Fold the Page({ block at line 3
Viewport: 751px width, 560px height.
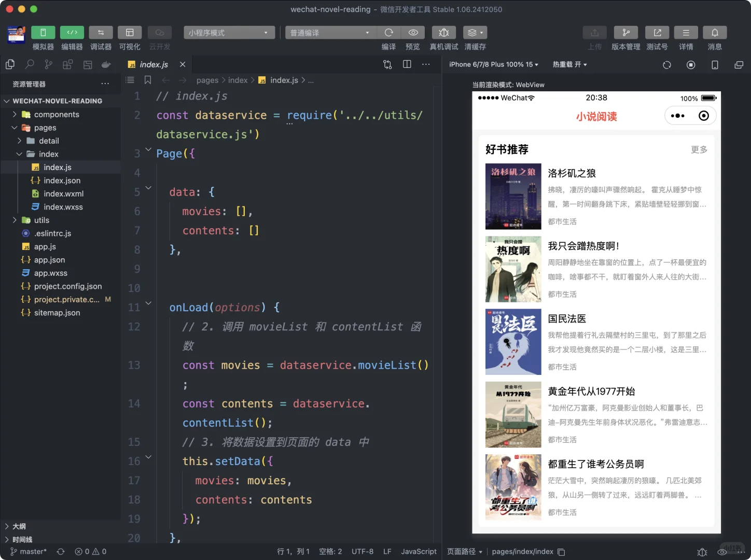coord(148,149)
